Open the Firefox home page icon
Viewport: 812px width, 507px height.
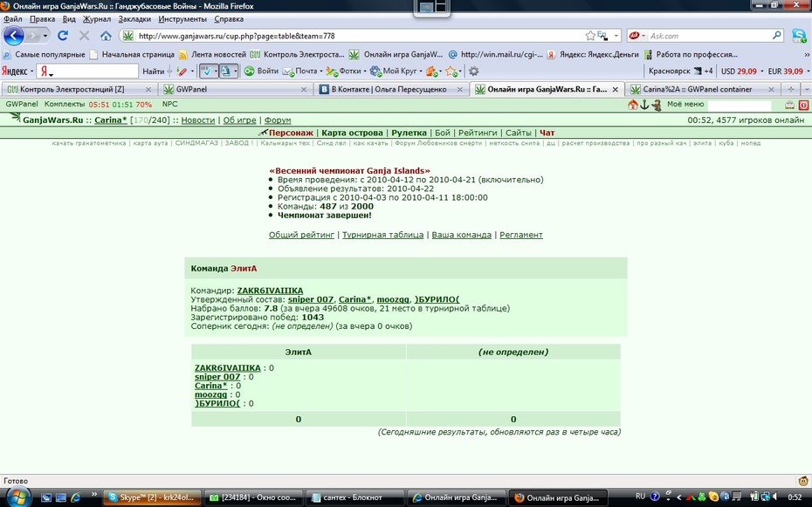tap(106, 36)
